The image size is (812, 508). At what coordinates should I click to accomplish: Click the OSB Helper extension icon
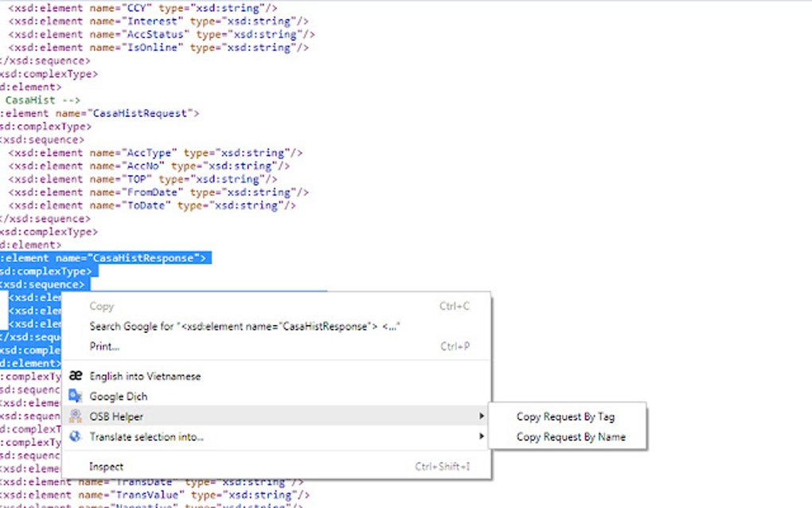(x=77, y=416)
